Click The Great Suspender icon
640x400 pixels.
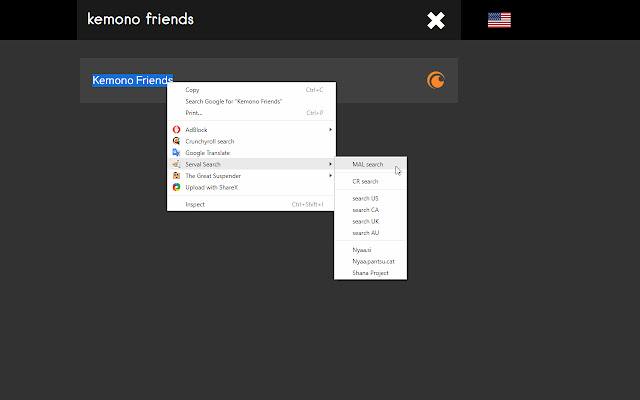coord(176,176)
